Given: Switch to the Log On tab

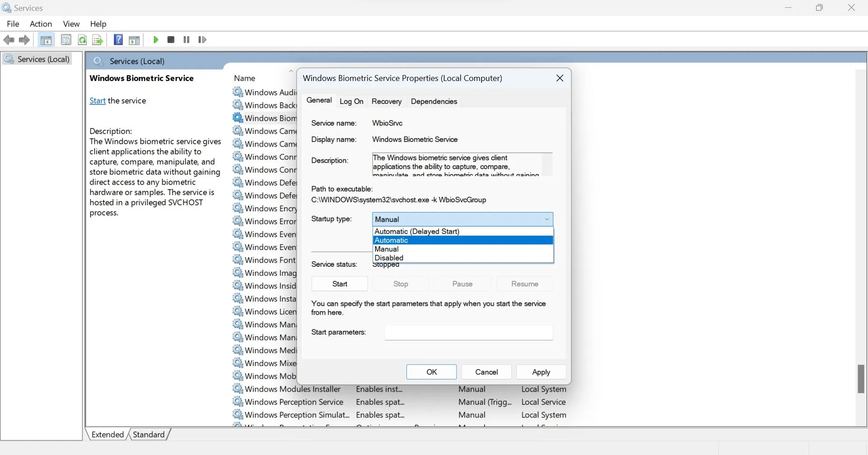Looking at the screenshot, I should click(352, 101).
